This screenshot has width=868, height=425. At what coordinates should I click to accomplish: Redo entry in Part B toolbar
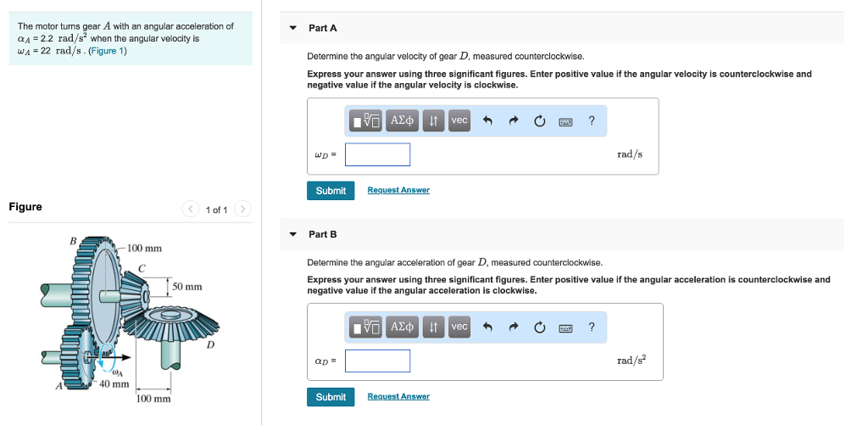(514, 327)
